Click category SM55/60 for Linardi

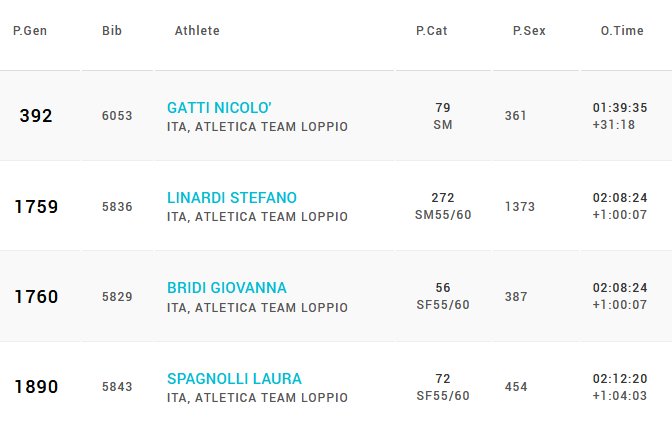click(443, 214)
